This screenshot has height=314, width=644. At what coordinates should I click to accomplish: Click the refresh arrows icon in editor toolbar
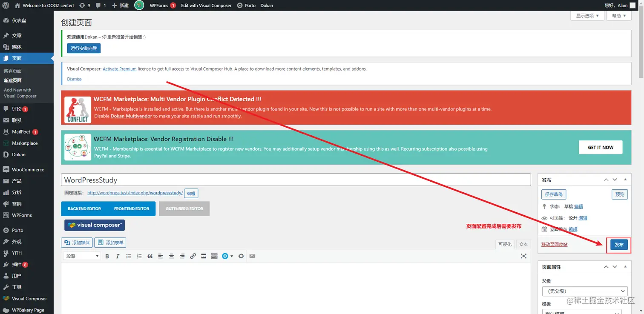coord(241,256)
